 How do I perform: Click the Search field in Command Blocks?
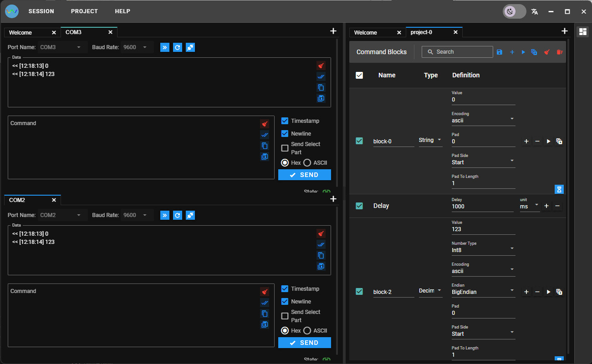pos(457,52)
